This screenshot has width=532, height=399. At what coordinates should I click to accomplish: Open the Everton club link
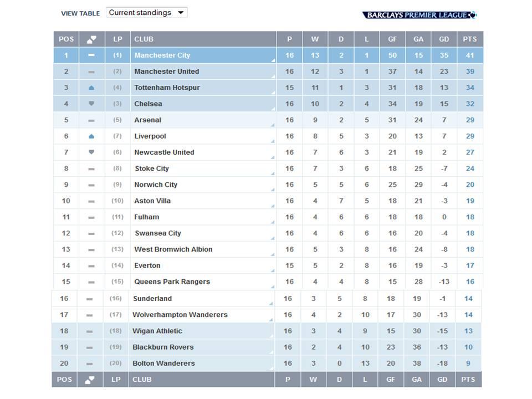pyautogui.click(x=147, y=265)
